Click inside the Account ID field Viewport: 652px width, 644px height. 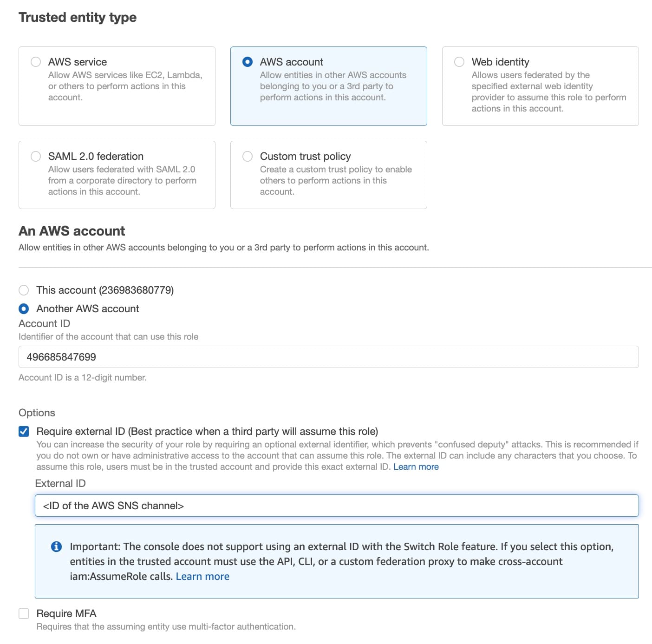325,357
